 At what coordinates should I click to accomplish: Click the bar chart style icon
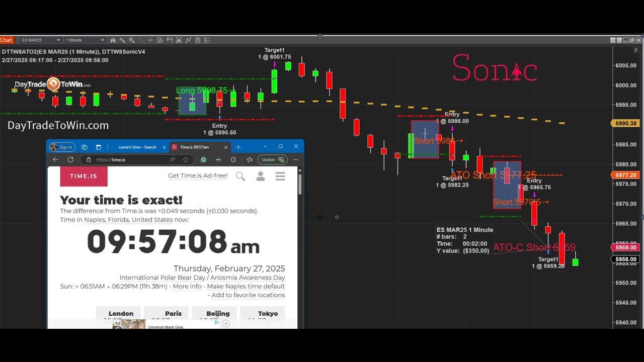(x=113, y=40)
